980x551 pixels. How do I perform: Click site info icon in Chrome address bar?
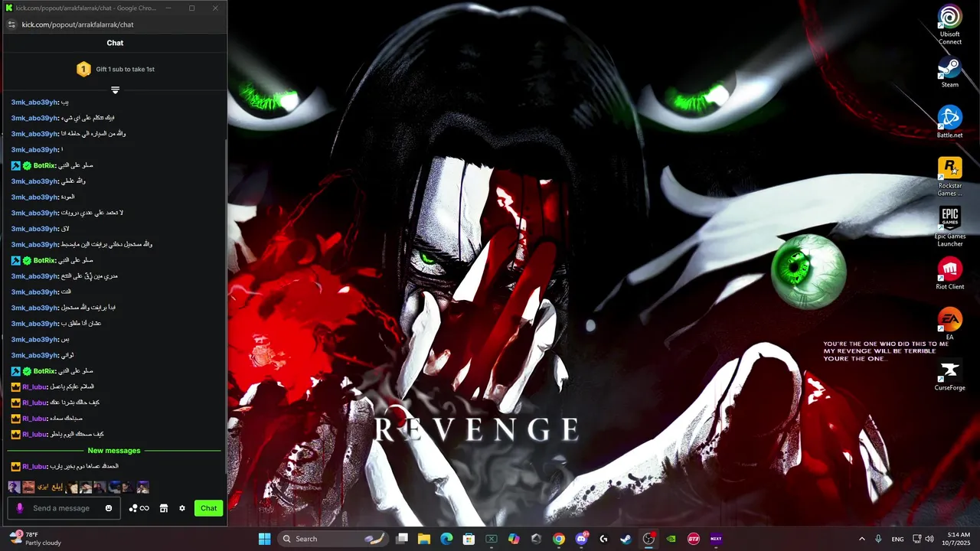(x=11, y=24)
